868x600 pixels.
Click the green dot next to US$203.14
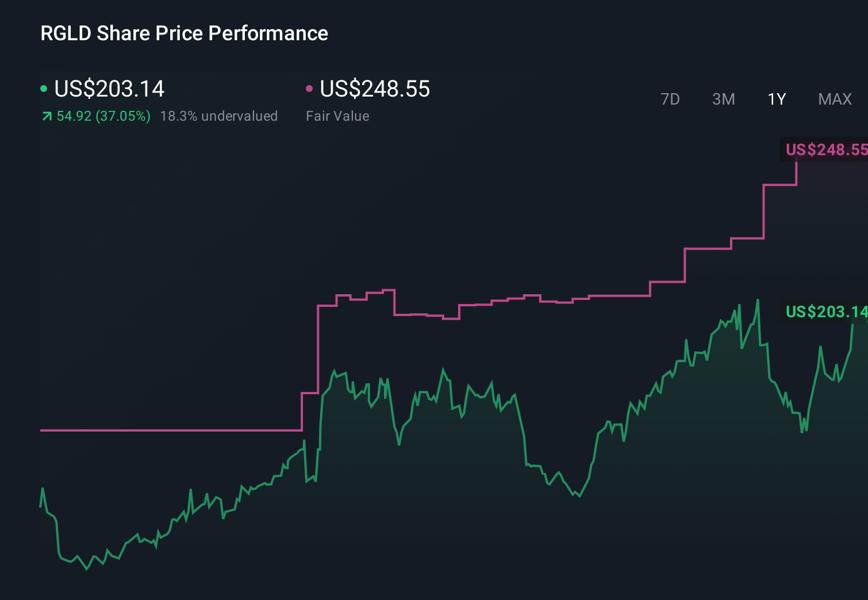coord(44,88)
